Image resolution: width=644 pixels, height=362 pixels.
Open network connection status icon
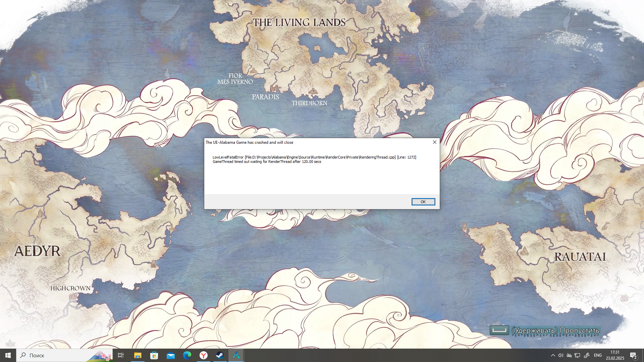[577, 355]
